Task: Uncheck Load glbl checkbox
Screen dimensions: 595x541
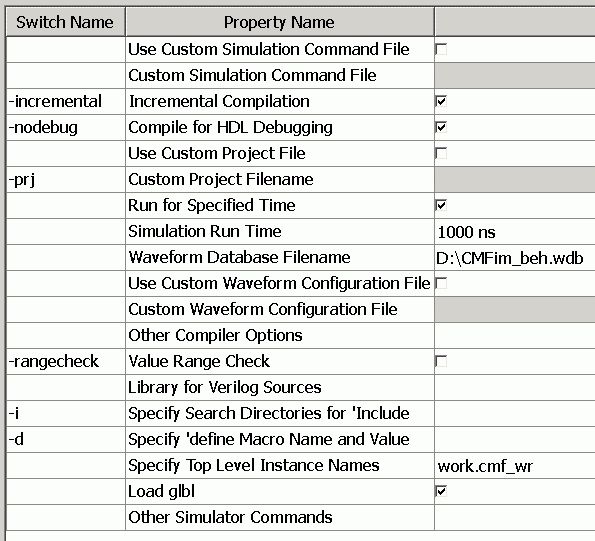Action: pos(441,491)
